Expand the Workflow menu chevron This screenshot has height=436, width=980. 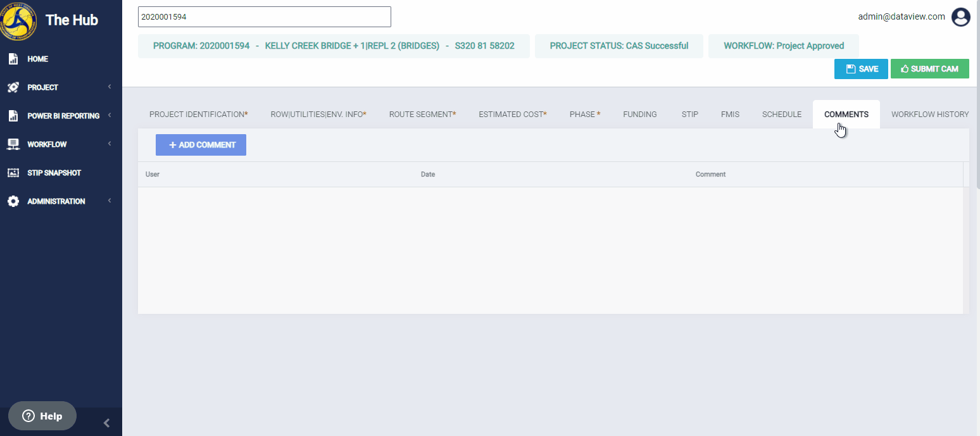(110, 144)
